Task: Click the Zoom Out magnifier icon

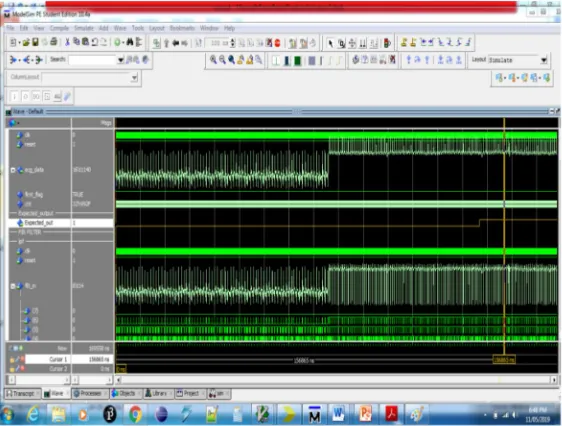Action: click(x=223, y=60)
